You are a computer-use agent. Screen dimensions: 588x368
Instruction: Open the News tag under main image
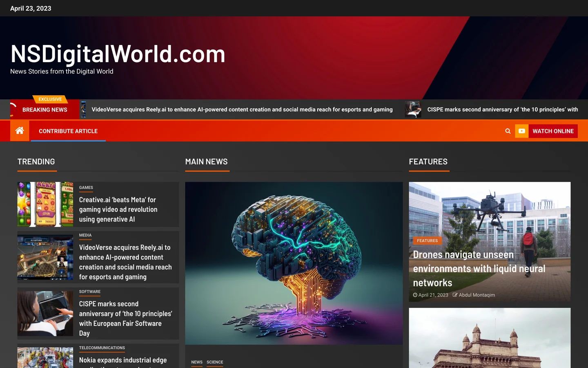(x=197, y=362)
